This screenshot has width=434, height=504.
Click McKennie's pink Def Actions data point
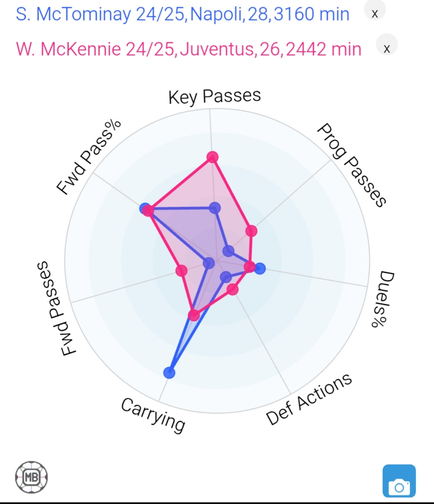pyautogui.click(x=232, y=290)
